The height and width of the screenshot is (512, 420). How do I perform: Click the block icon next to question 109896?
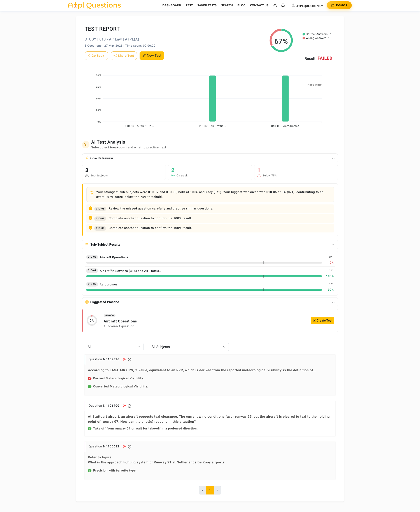(129, 359)
